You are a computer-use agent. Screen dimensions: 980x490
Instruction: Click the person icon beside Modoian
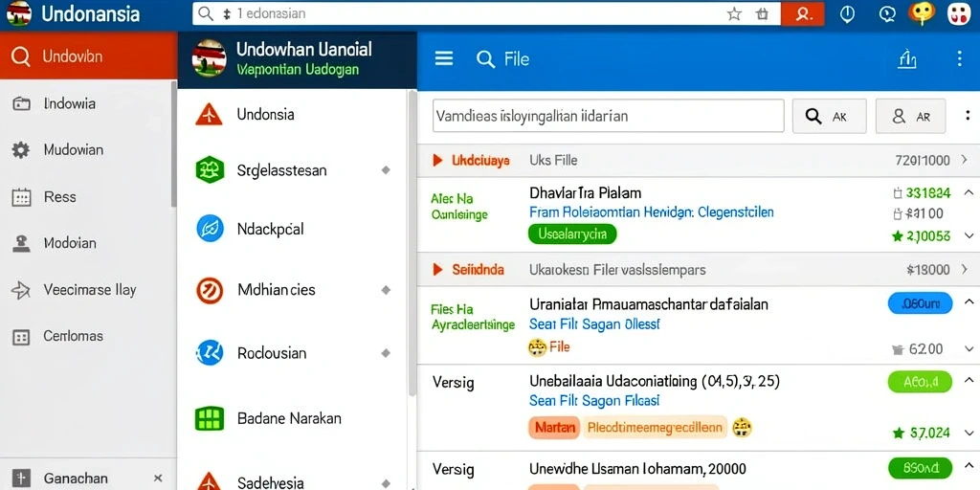[x=21, y=243]
